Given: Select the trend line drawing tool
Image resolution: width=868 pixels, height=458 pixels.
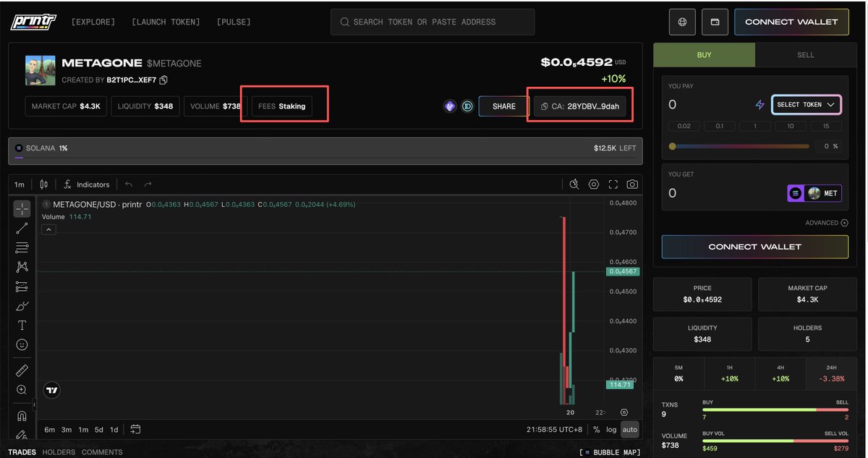Looking at the screenshot, I should tap(22, 228).
